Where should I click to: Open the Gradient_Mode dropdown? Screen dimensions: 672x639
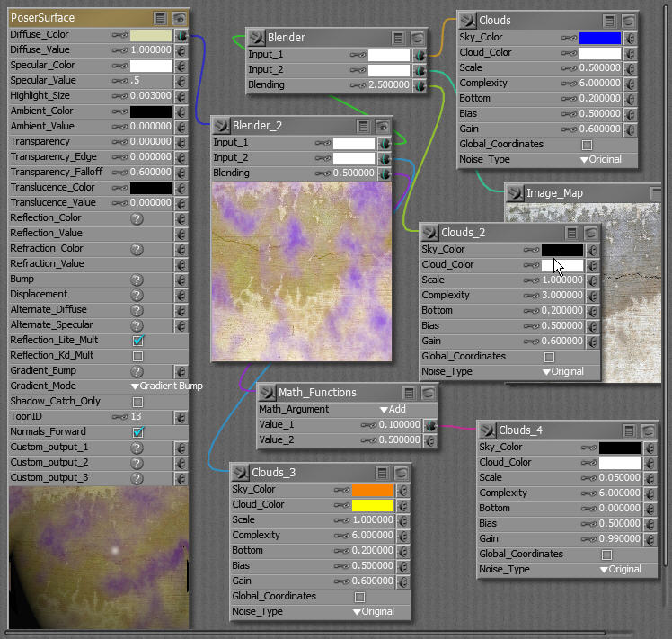167,386
